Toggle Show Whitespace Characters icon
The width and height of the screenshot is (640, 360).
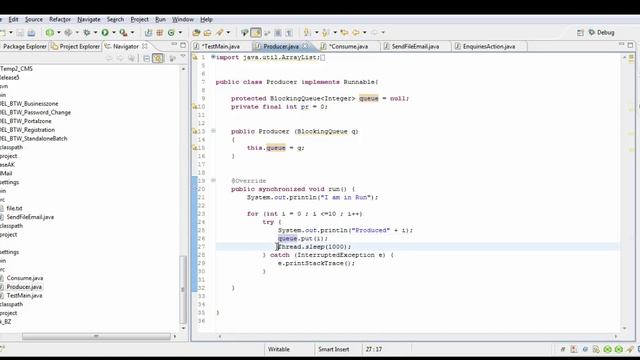coord(289,33)
